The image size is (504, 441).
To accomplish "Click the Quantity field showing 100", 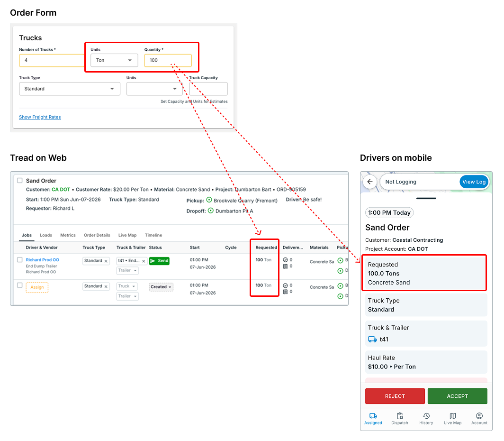I will (168, 60).
